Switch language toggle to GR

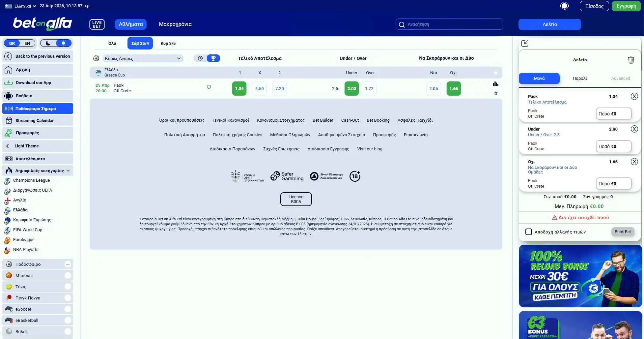click(12, 43)
